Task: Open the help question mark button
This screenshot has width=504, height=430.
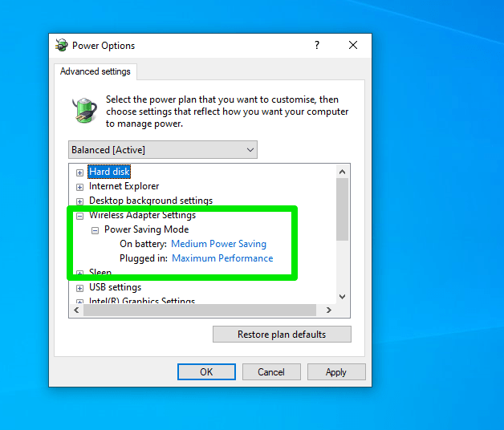Action: pyautogui.click(x=317, y=45)
